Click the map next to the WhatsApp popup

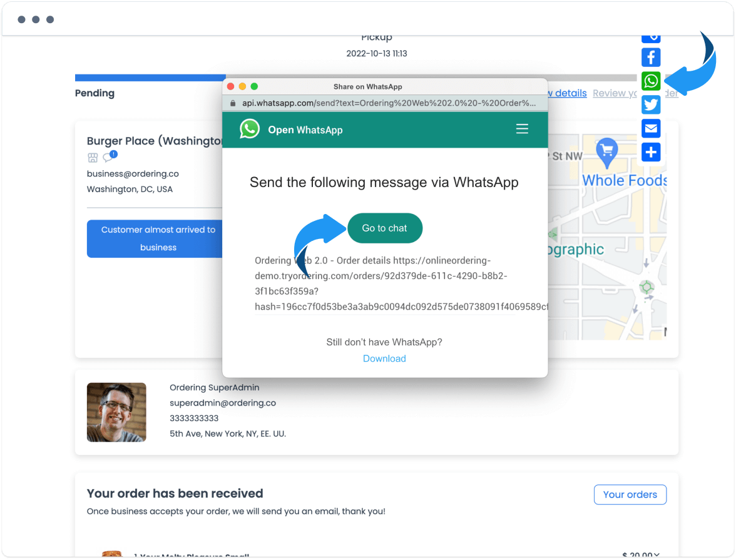pos(607,237)
